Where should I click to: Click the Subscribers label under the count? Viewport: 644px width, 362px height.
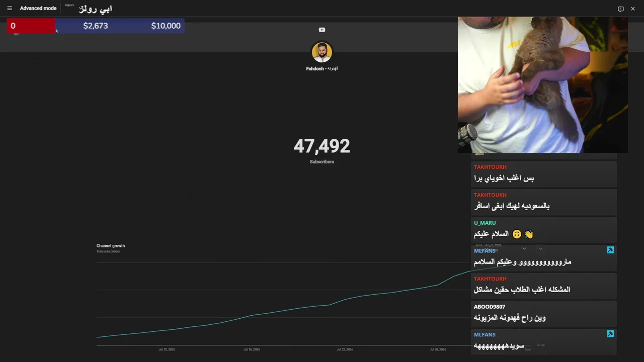tap(322, 162)
